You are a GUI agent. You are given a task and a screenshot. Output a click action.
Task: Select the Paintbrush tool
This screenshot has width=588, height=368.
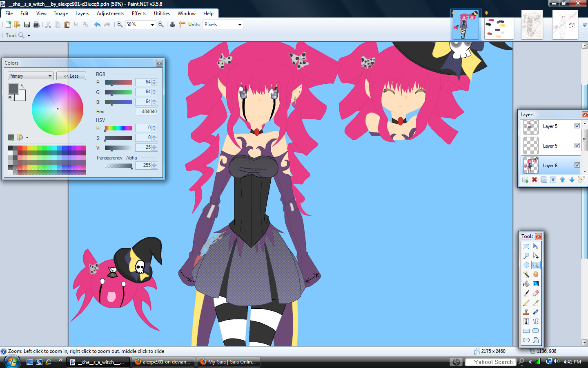tap(526, 293)
